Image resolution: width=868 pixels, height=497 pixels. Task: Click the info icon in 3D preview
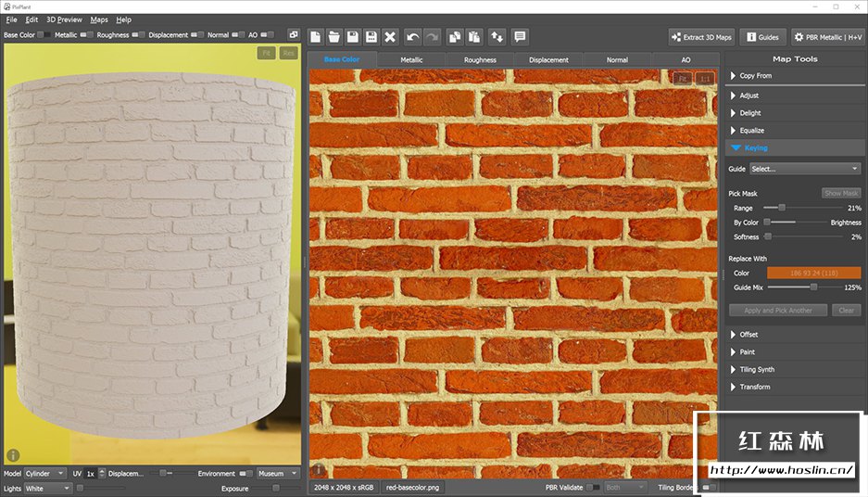coord(13,455)
